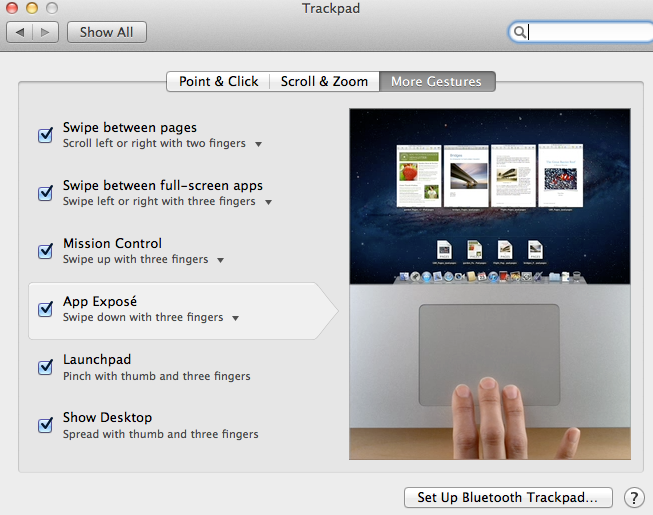The height and width of the screenshot is (515, 653).
Task: Open the Swipe down with three fingers dropdown
Action: click(x=235, y=318)
